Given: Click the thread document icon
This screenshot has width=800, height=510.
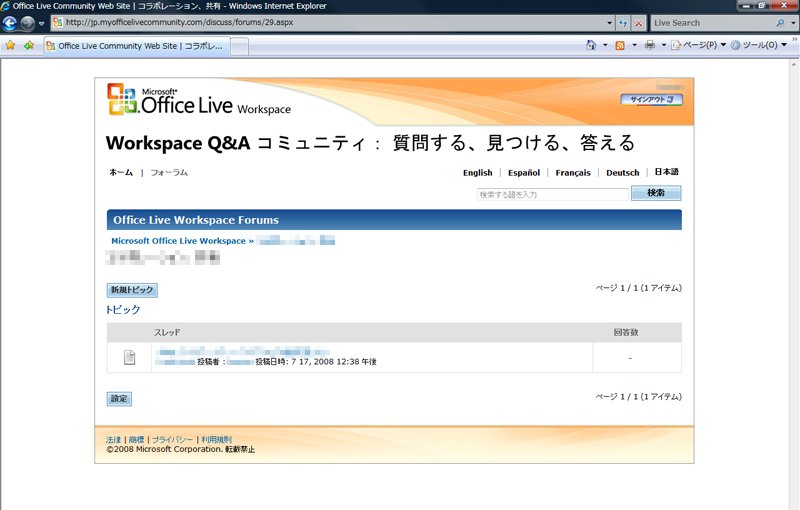Looking at the screenshot, I should click(130, 357).
